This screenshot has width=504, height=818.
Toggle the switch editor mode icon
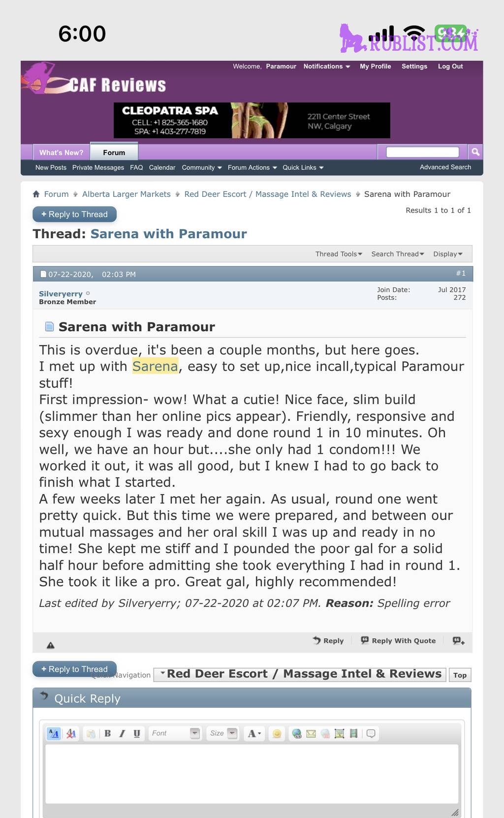(54, 733)
